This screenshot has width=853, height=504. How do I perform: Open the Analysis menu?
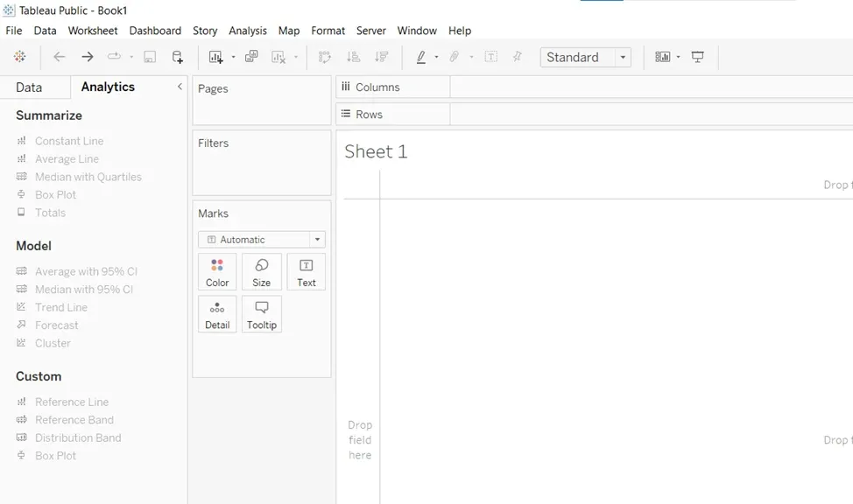[248, 31]
